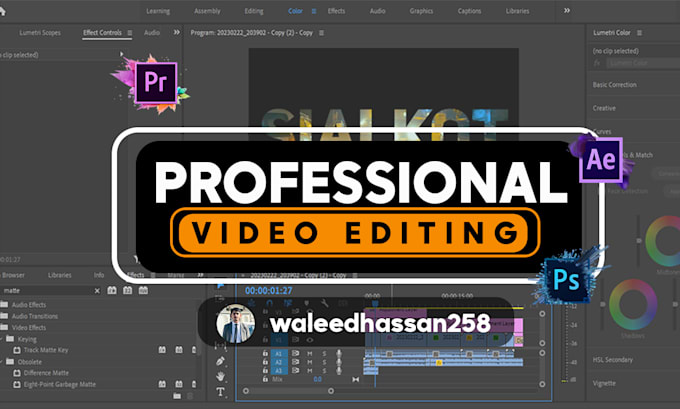Image resolution: width=680 pixels, height=409 pixels.
Task: Toggle sync lock on track A2
Action: coord(295,362)
